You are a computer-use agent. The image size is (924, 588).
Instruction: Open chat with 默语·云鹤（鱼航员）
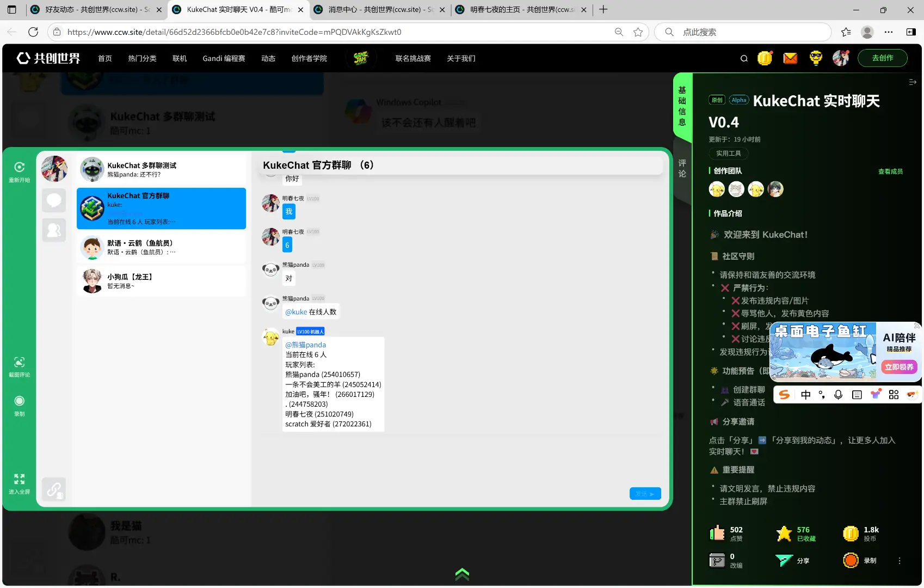pos(161,248)
